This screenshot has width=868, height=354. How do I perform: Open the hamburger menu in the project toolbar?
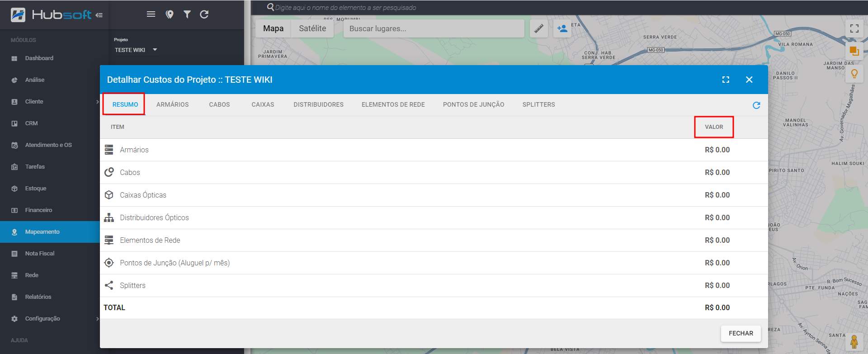tap(151, 14)
